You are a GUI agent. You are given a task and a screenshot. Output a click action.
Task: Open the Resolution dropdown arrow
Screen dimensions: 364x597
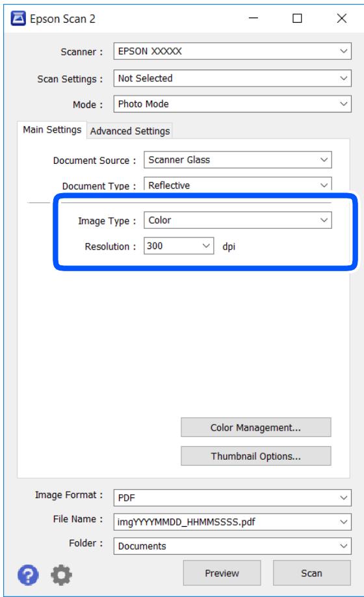(x=206, y=246)
